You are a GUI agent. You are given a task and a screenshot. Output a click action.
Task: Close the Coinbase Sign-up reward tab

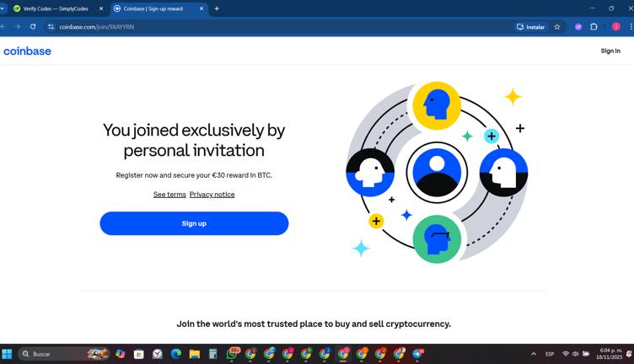click(x=201, y=8)
